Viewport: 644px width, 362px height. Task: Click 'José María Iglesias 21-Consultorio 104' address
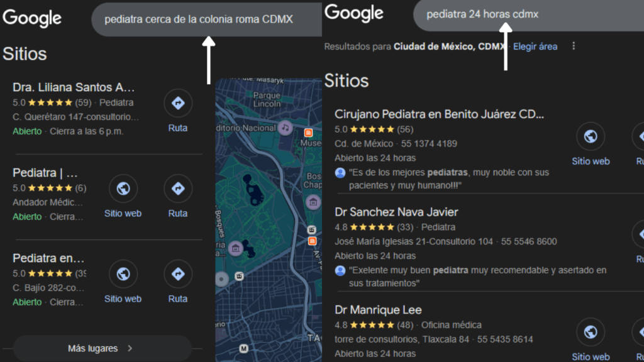click(x=414, y=241)
